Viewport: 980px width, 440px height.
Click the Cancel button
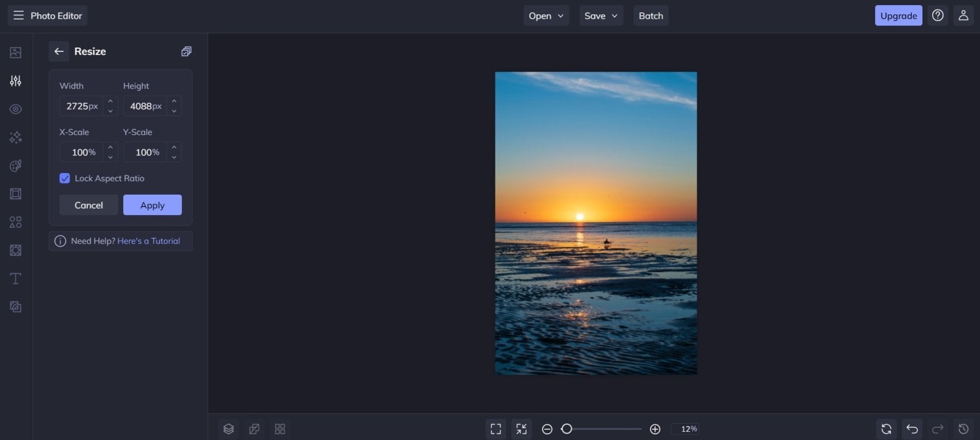click(89, 205)
